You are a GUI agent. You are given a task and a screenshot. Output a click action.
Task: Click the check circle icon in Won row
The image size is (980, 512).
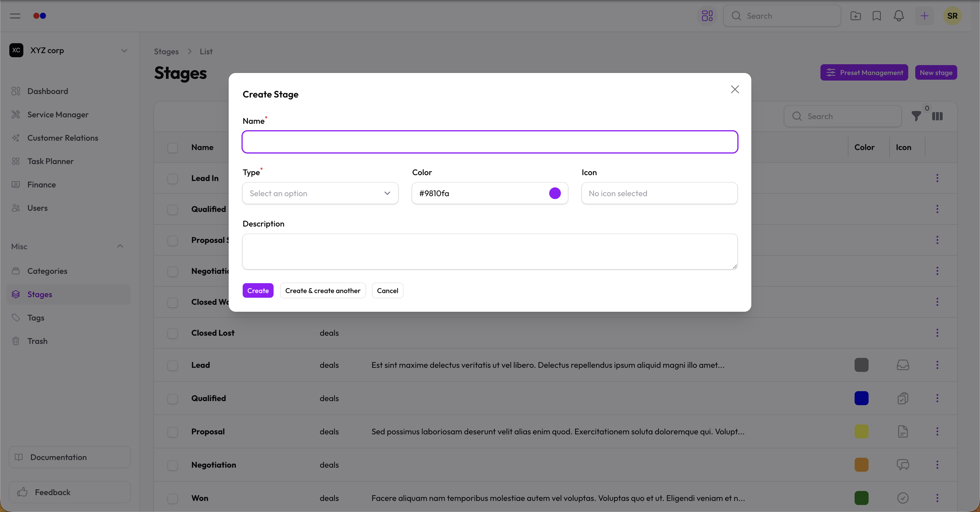click(903, 497)
